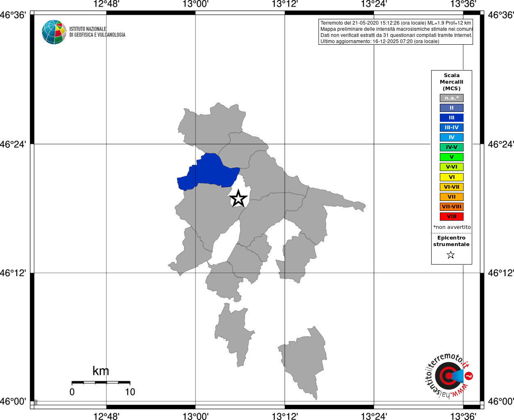Click the earthquake info text box
This screenshot has width=514, height=420.
point(396,32)
